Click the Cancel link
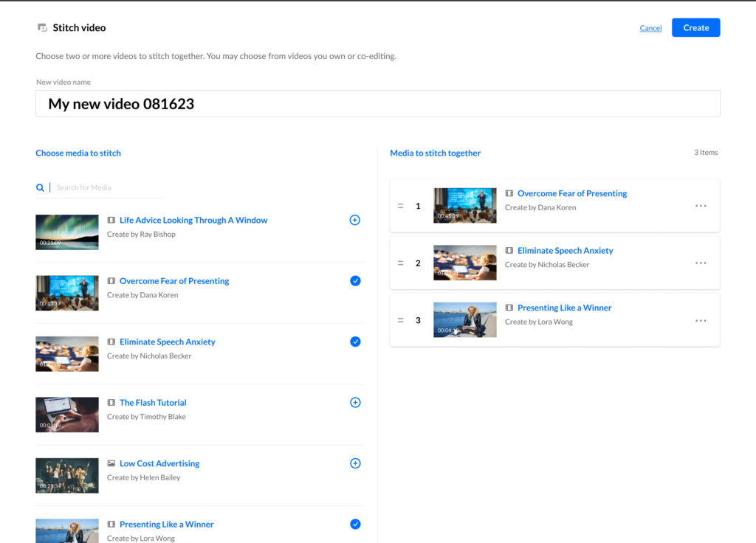The width and height of the screenshot is (756, 543). pos(650,28)
